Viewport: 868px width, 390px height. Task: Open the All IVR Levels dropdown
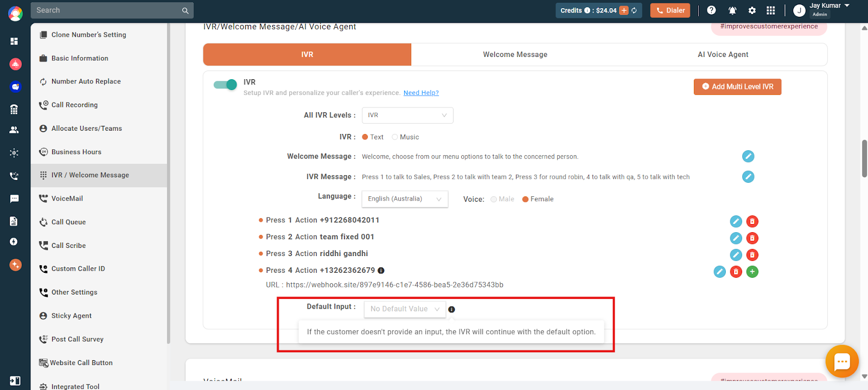pos(407,115)
